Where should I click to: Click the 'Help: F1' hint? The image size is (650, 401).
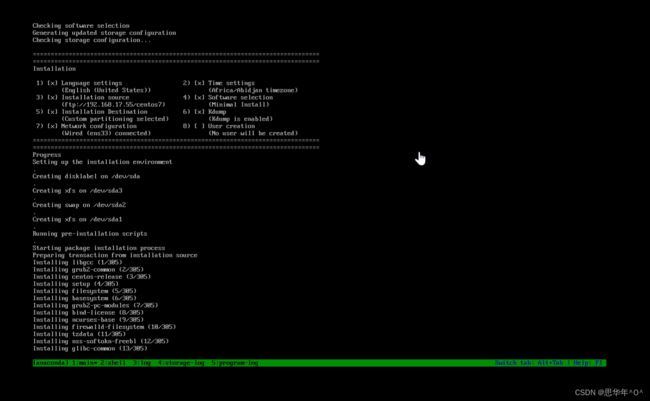pyautogui.click(x=588, y=363)
